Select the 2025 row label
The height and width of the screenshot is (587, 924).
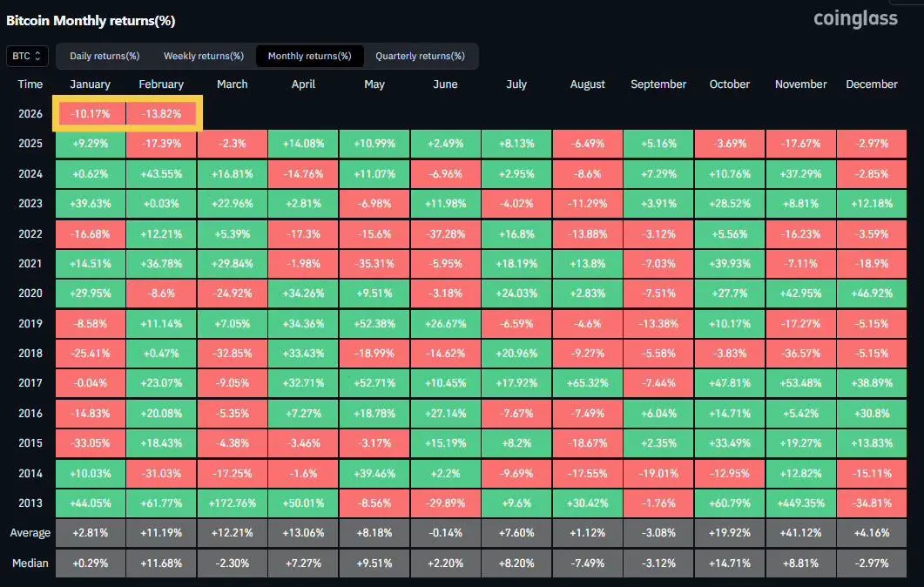coord(30,144)
